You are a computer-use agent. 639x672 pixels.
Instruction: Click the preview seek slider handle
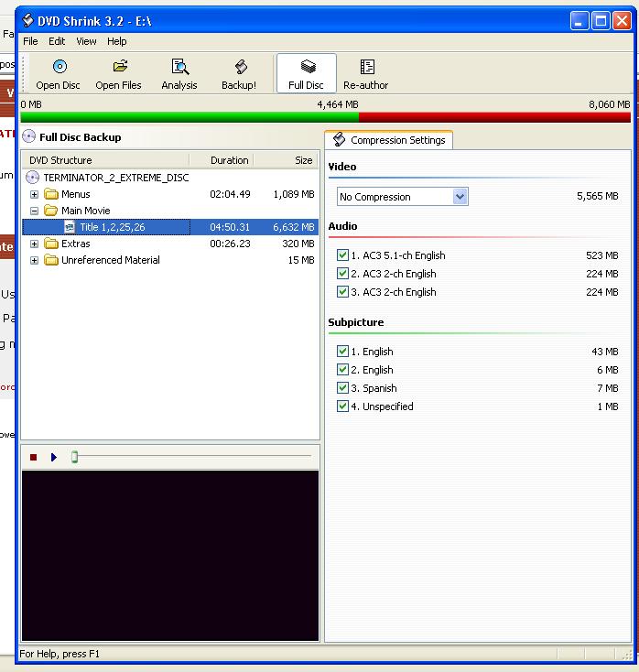pos(74,457)
